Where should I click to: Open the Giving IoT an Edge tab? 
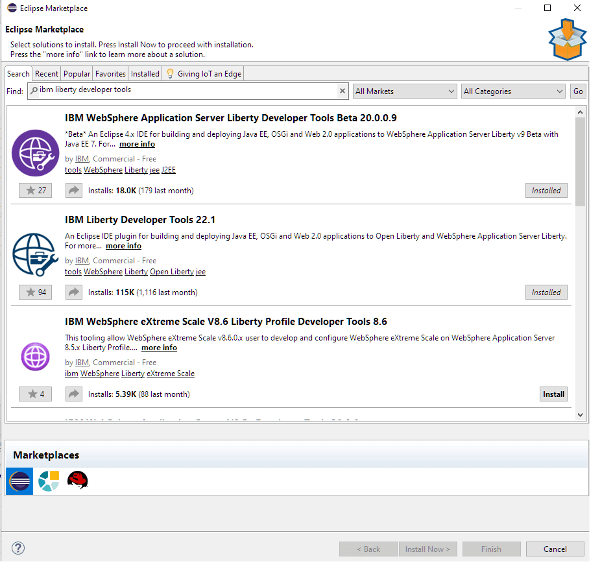[x=204, y=74]
